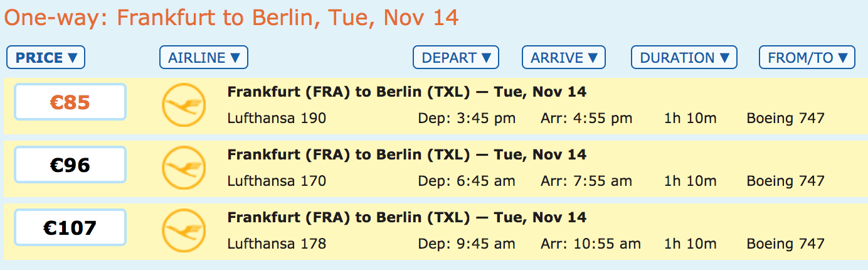Open the FROM/TO sort dropdown
Screen dimensions: 868x270
pos(807,58)
